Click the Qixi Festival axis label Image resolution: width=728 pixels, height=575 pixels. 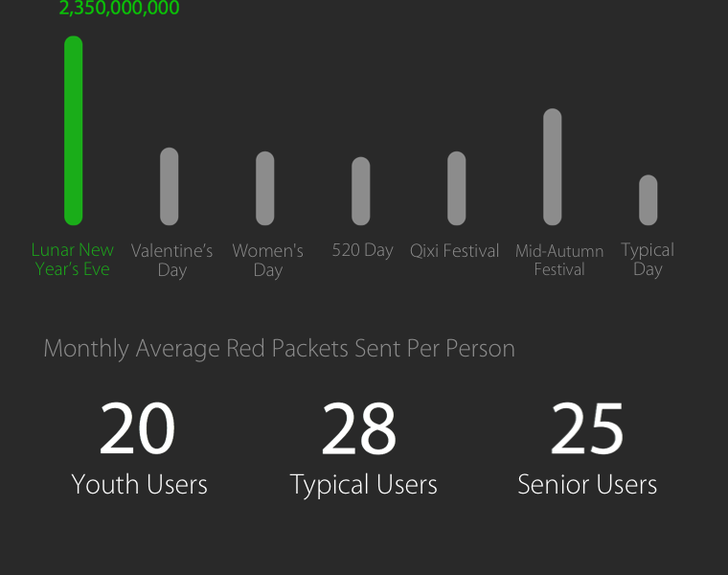click(455, 251)
